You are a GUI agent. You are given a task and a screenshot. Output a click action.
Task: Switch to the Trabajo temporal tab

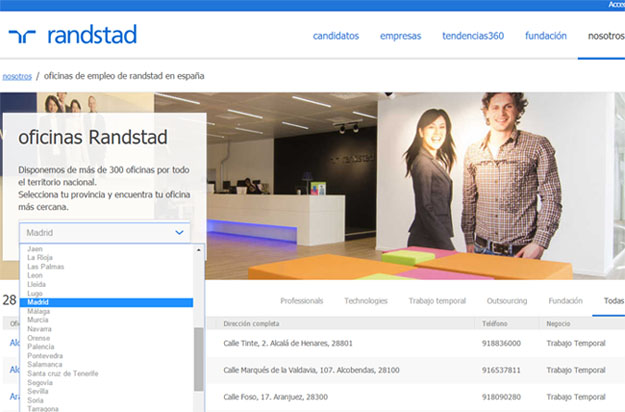pos(437,301)
